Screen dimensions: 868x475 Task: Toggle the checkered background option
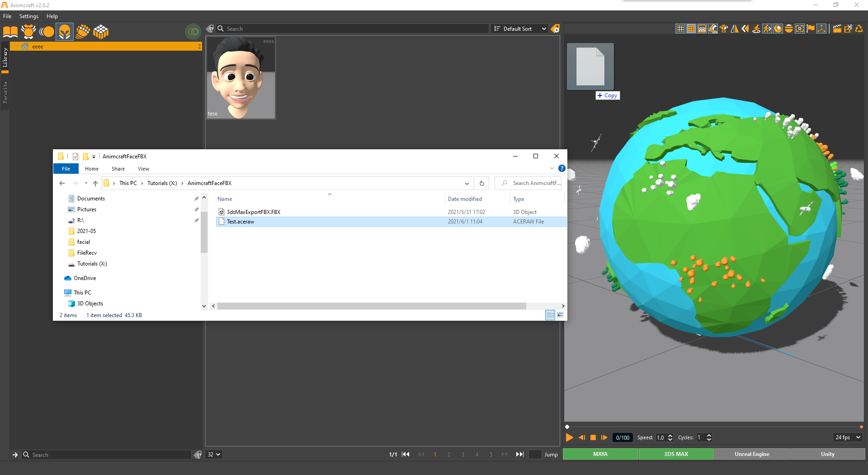coord(702,28)
